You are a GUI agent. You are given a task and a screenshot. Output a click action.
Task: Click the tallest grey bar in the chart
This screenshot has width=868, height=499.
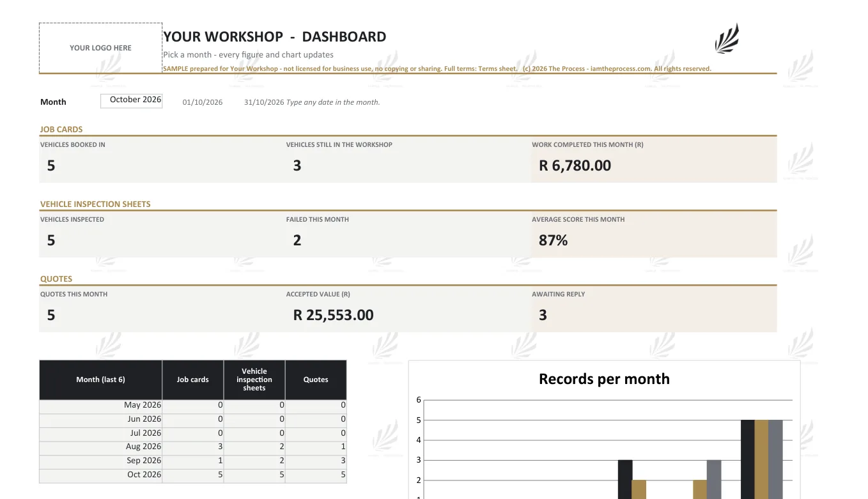coord(775,459)
